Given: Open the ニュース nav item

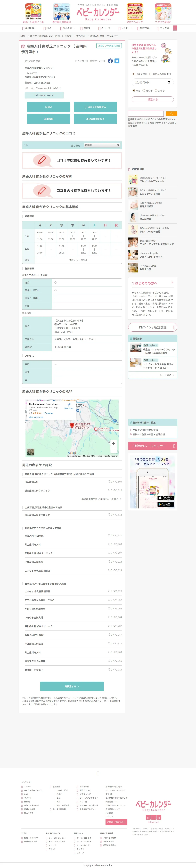Looking at the screenshot, I should [104, 28].
